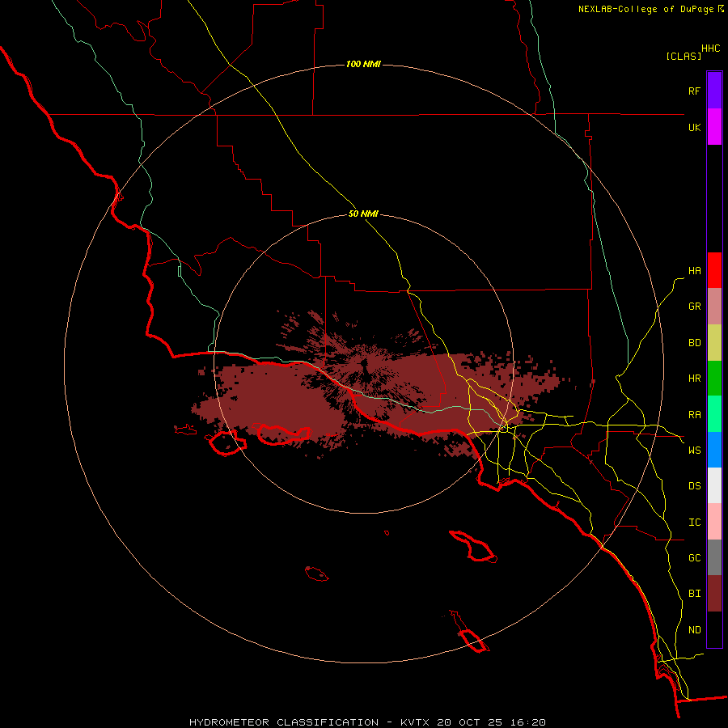Click the "KVTX" radar site identifier
The width and height of the screenshot is (728, 728).
[x=415, y=722]
